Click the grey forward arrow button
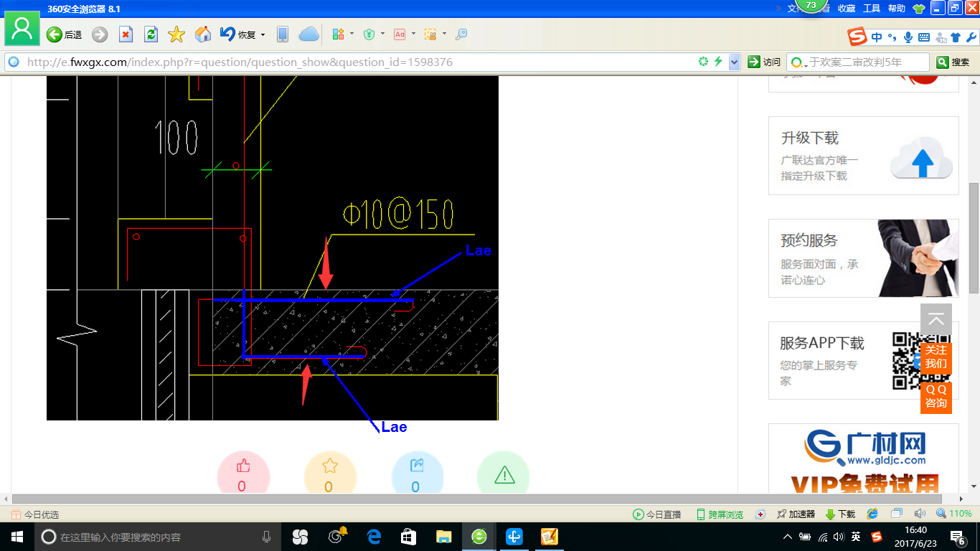Image resolution: width=980 pixels, height=551 pixels. [100, 34]
